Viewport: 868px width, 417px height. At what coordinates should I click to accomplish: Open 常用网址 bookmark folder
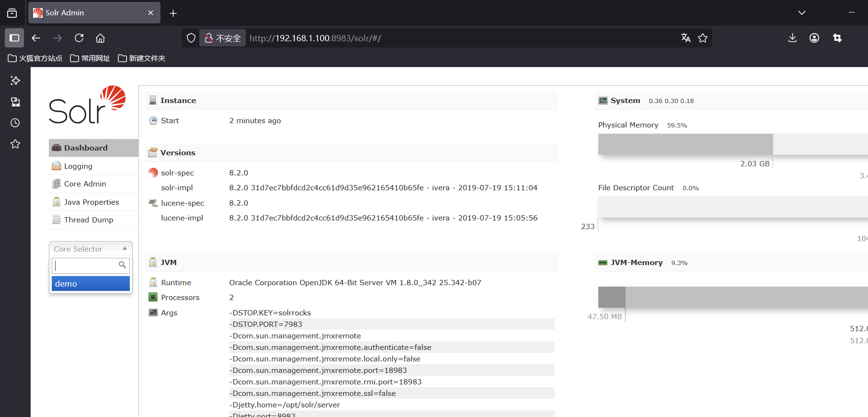[x=90, y=58]
